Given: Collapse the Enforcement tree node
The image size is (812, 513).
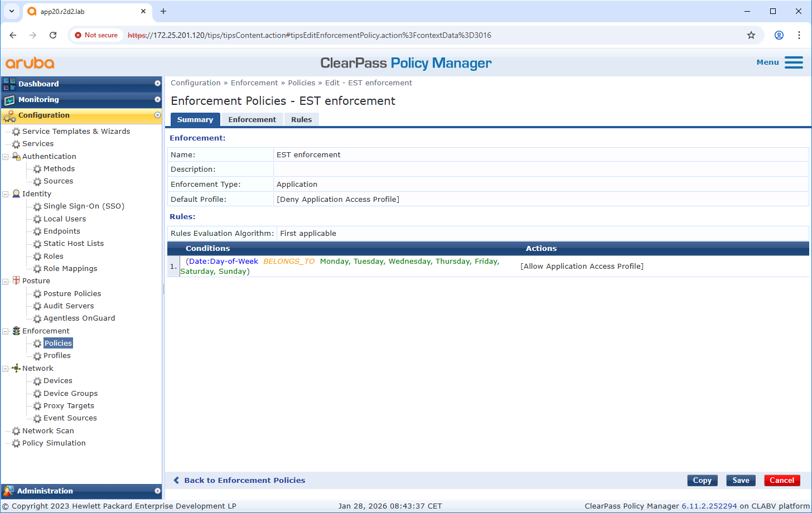Looking at the screenshot, I should 6,331.
